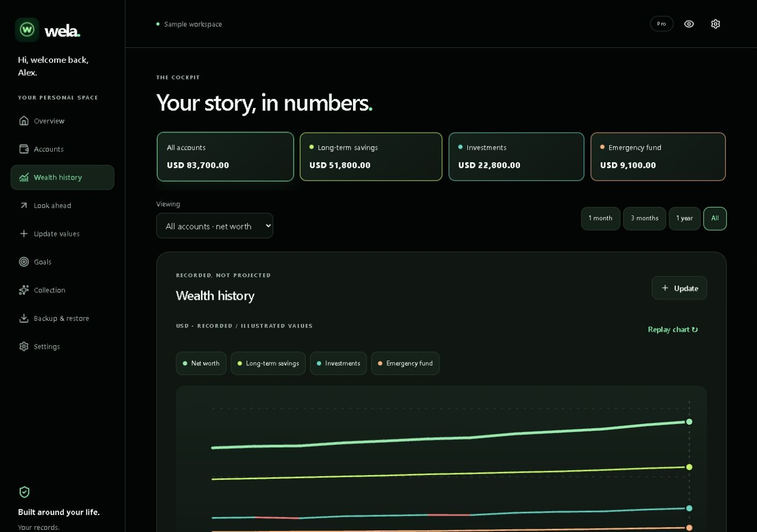The image size is (757, 532).
Task: Toggle Net worth series in chart legend
Action: pos(201,363)
